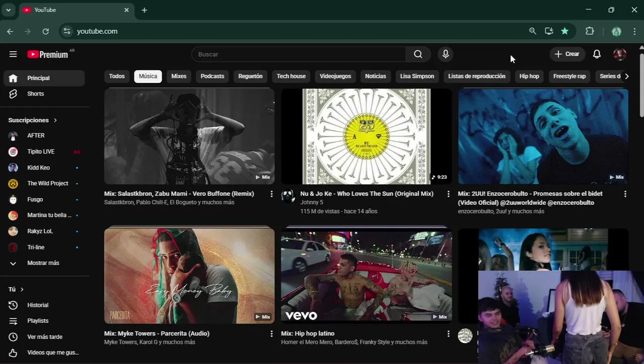Click the install app icon in address bar
The width and height of the screenshot is (644, 364).
coord(549,31)
